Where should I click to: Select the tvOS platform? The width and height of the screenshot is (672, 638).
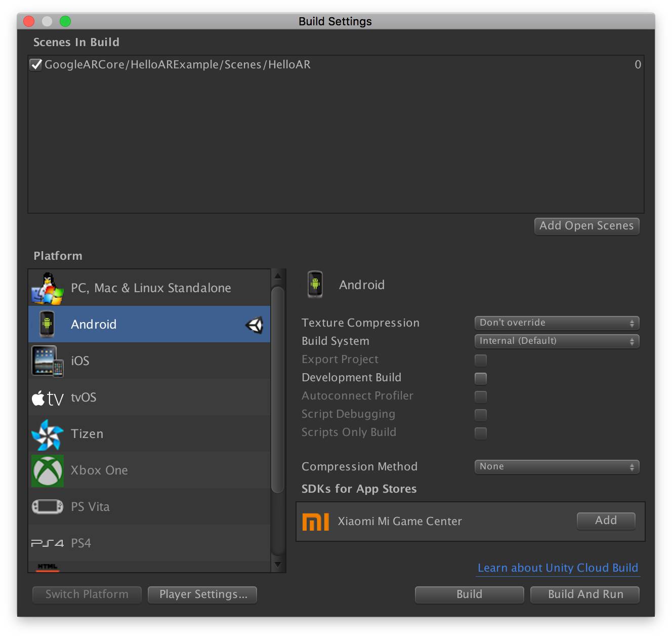[149, 397]
